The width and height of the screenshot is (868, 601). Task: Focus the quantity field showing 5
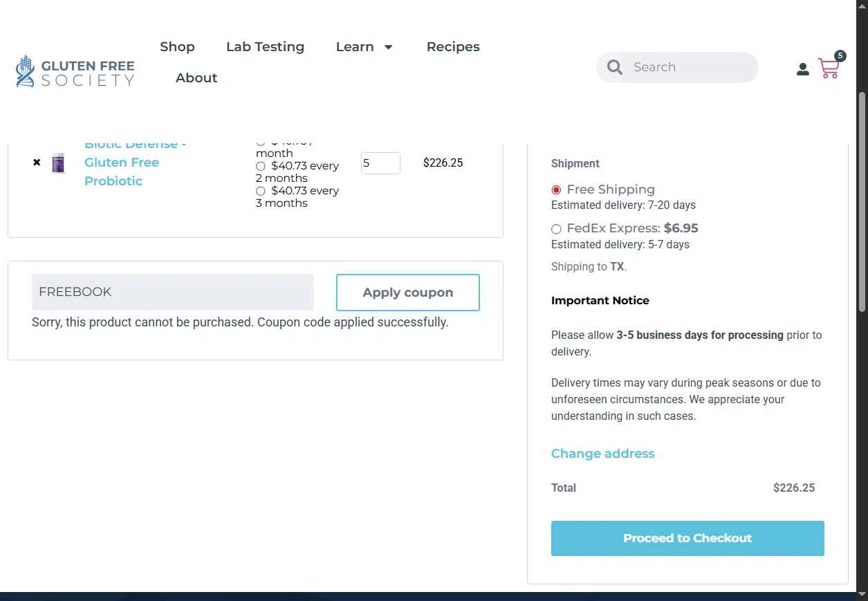380,163
